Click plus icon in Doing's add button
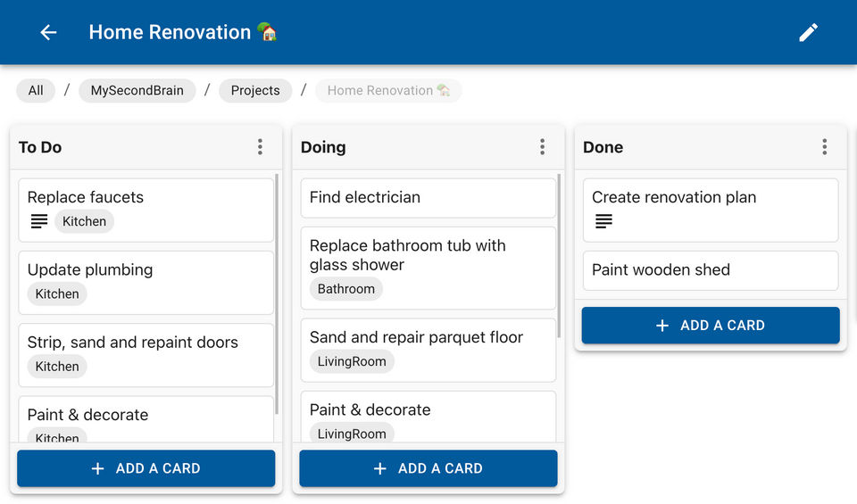This screenshot has height=504, width=857. (380, 468)
